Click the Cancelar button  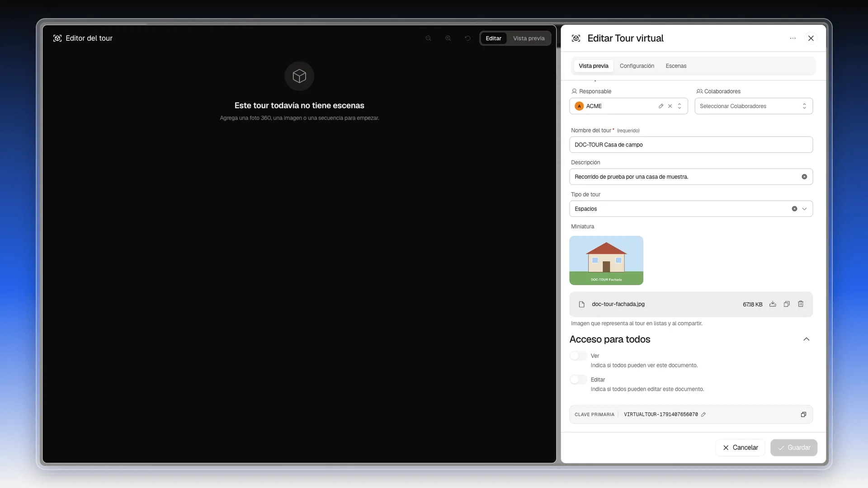tap(740, 448)
